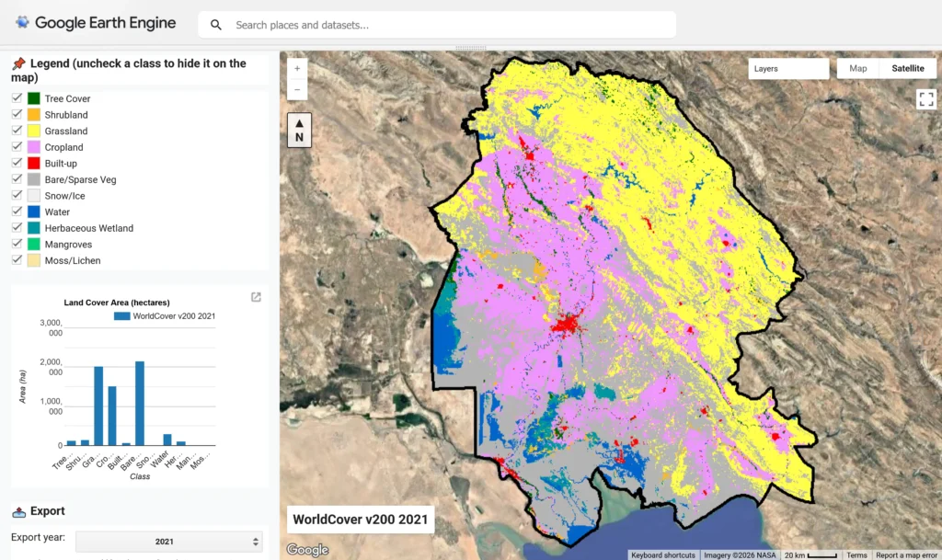942x560 pixels.
Task: Click the Google logo on the map
Action: (x=307, y=549)
